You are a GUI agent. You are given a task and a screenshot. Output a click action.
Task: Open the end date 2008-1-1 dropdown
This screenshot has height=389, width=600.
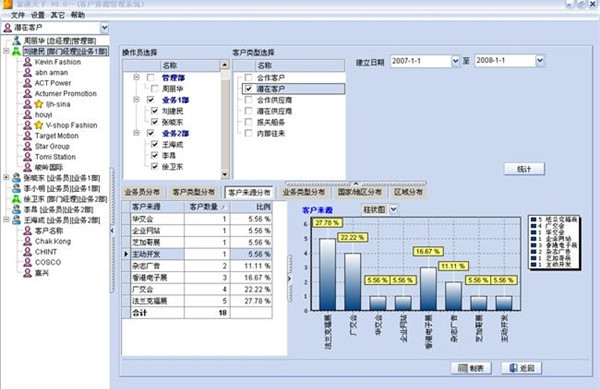pos(540,60)
